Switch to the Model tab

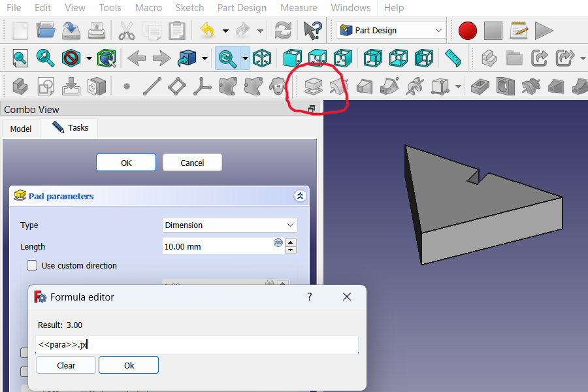click(20, 128)
